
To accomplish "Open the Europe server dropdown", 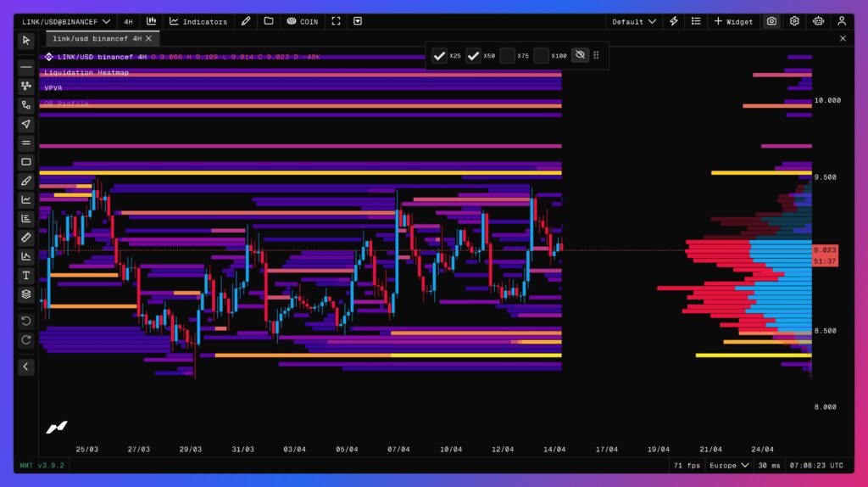I will [730, 465].
